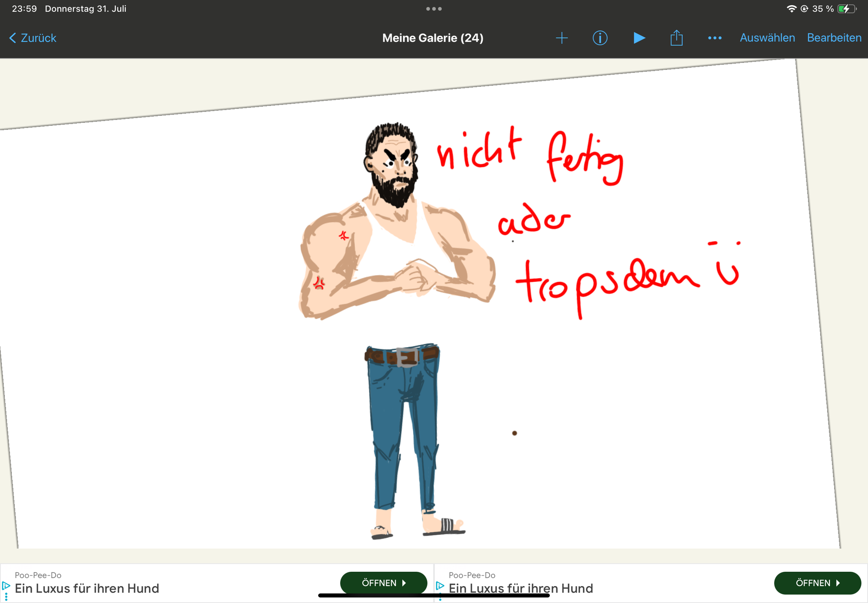Image resolution: width=868 pixels, height=603 pixels.
Task: Tap the drawn man's bearded face
Action: coord(394,169)
